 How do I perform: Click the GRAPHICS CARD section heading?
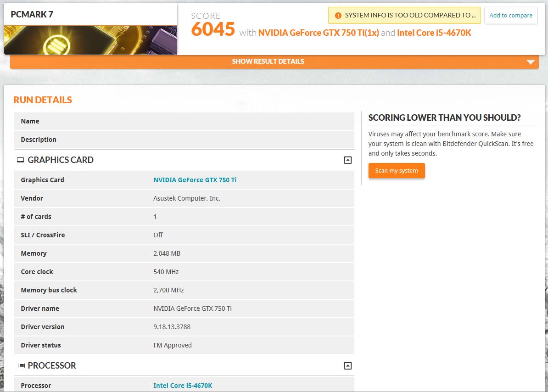tap(61, 160)
